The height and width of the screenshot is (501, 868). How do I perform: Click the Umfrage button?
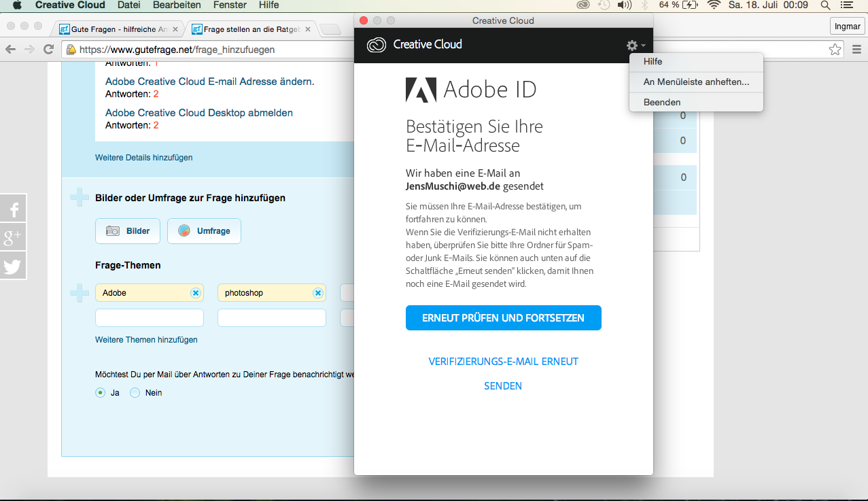tap(204, 231)
